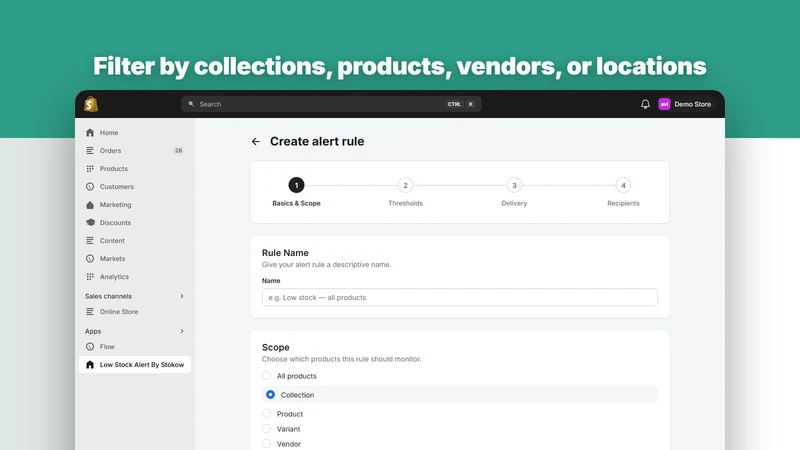Click the rule Name input field
The image size is (800, 450).
[460, 297]
